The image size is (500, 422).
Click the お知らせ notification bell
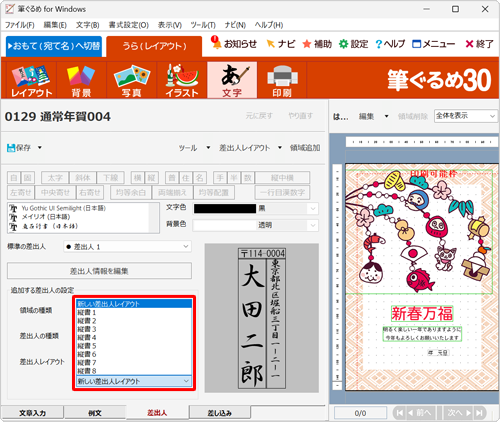(x=216, y=43)
